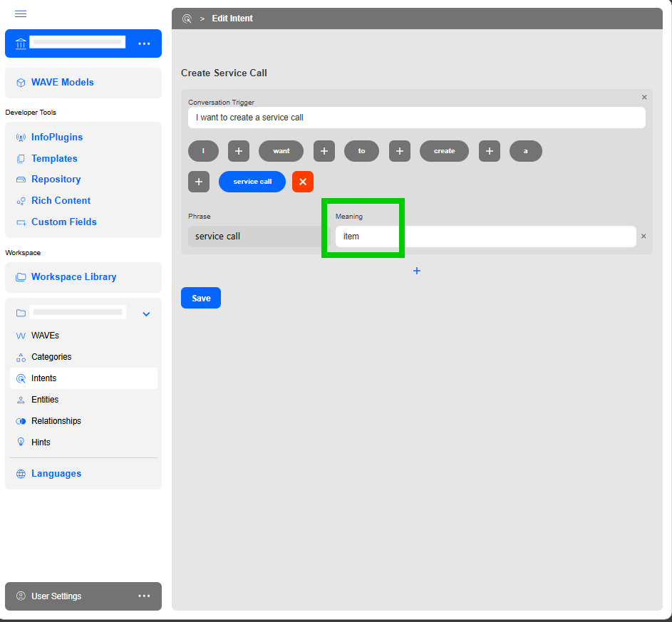Click the hamburger menu icon

(x=21, y=14)
